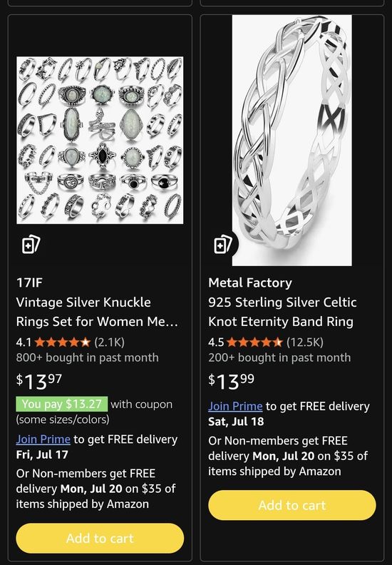
Task: Click Join Prime link under Celtic ring
Action: (x=235, y=406)
